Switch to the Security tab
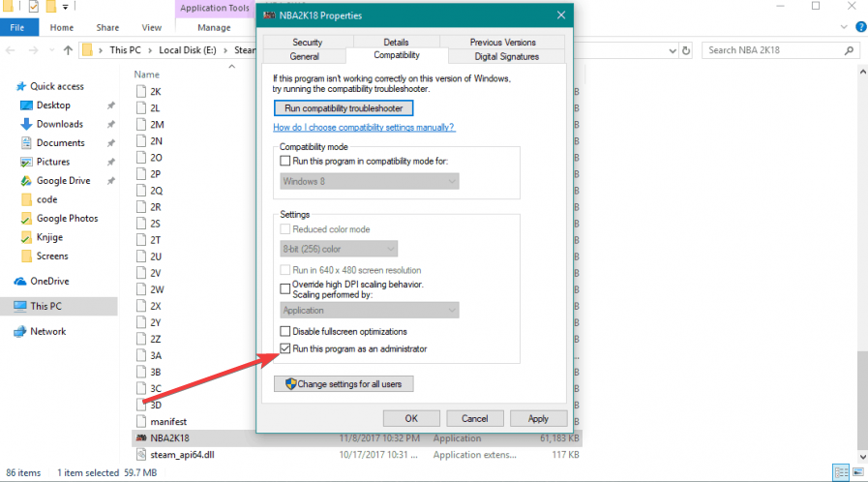 pyautogui.click(x=308, y=42)
